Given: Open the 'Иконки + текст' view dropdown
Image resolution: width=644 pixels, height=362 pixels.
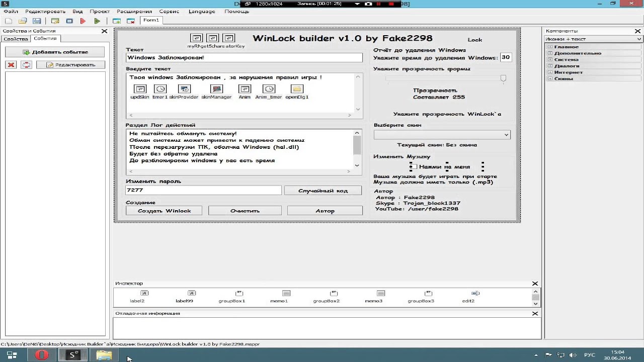Looking at the screenshot, I should 594,39.
